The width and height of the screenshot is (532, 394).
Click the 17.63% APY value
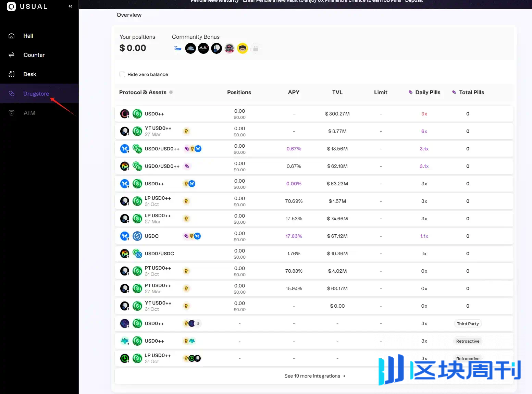(294, 236)
